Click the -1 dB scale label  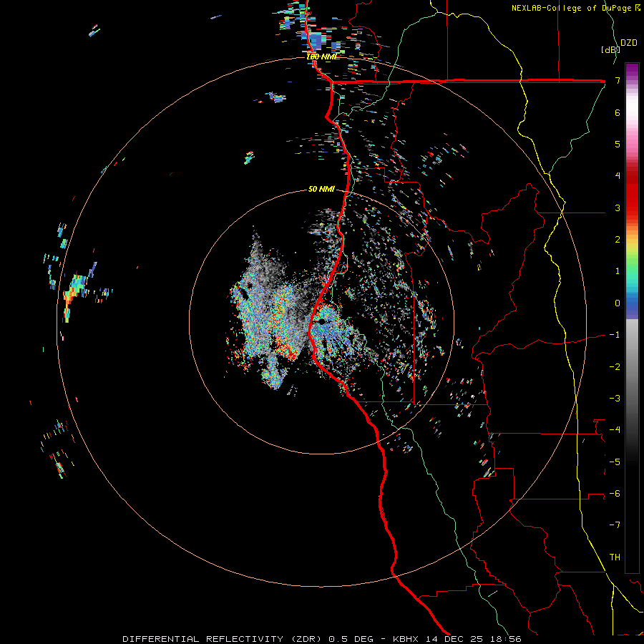615,335
